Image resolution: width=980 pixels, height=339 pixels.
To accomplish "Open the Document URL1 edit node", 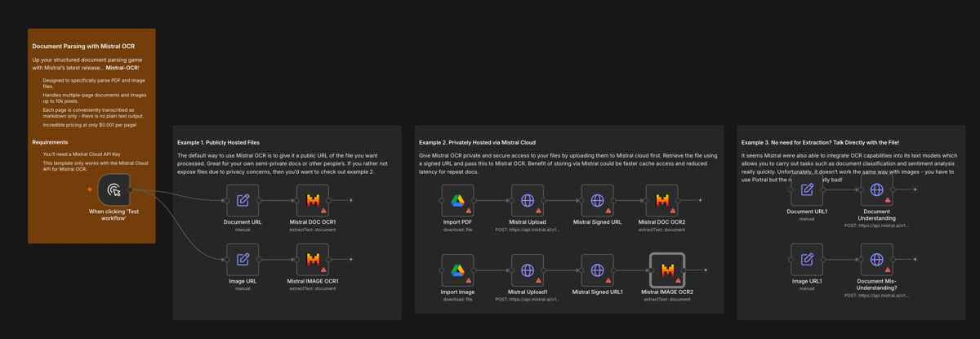I will coord(807,190).
